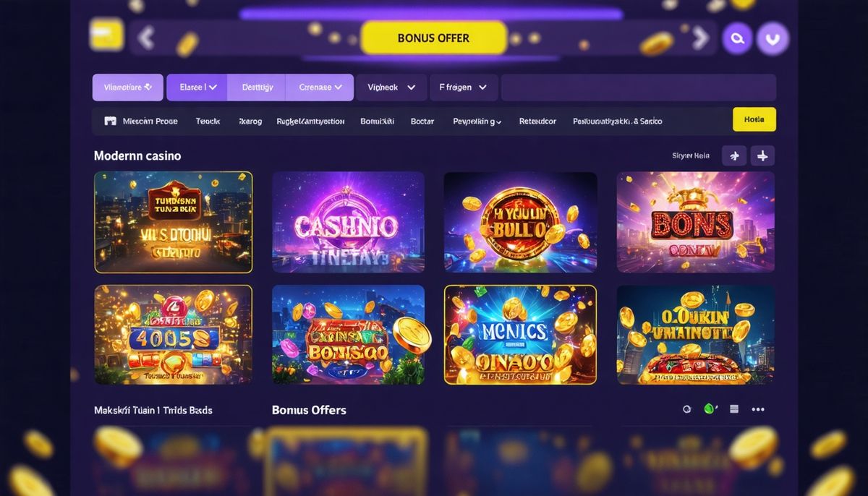
Task: Toggle the green leaf indicator icon
Action: coord(710,409)
